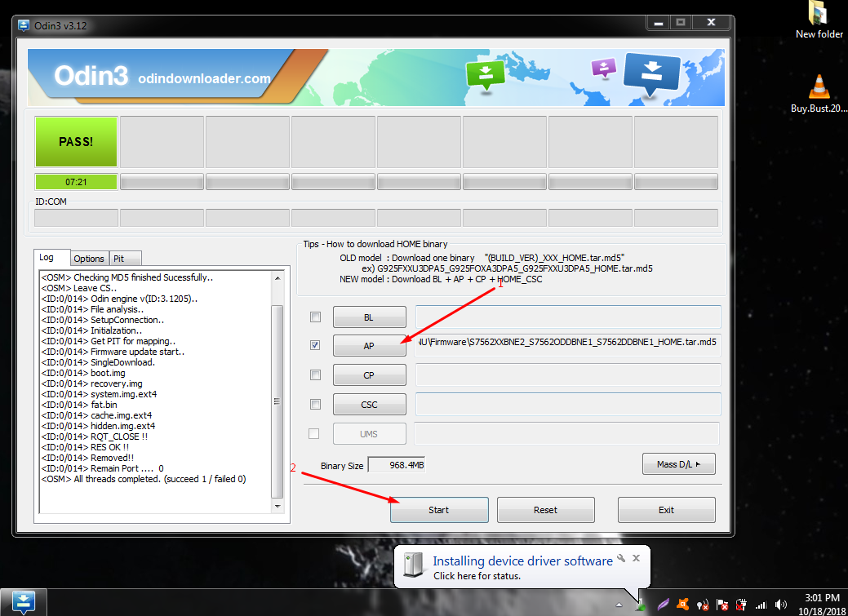This screenshot has height=616, width=848.
Task: Open the volume speaker tray icon
Action: pyautogui.click(x=780, y=605)
